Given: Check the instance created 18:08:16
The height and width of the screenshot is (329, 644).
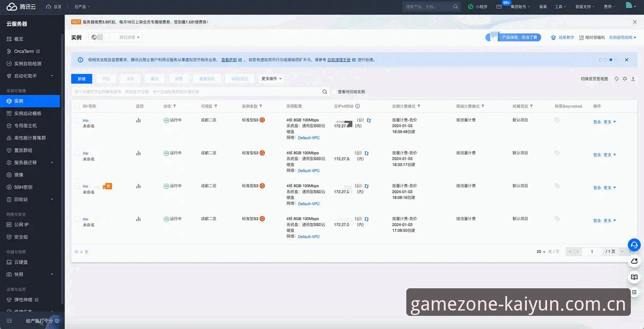Looking at the screenshot, I should coord(77,186).
